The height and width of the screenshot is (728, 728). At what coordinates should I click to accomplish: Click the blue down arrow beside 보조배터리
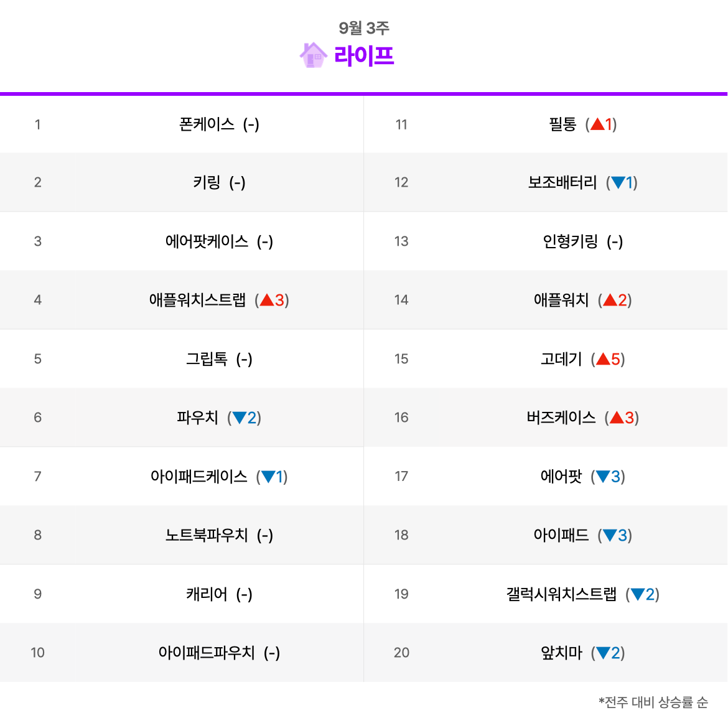point(618,182)
